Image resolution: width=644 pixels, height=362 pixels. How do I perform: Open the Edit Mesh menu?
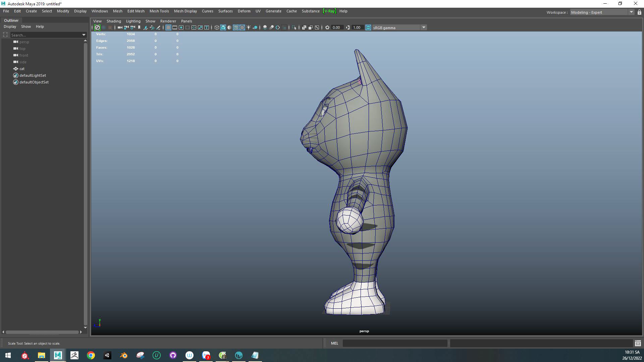coord(136,11)
